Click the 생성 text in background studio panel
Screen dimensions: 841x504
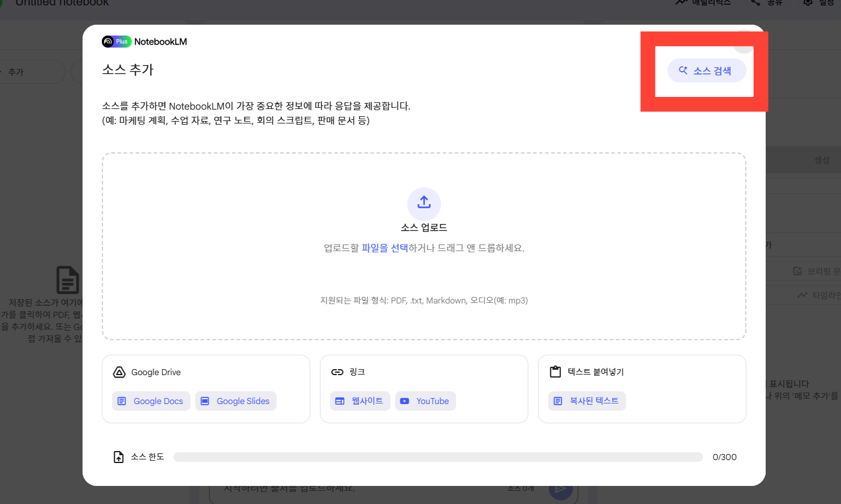[822, 160]
